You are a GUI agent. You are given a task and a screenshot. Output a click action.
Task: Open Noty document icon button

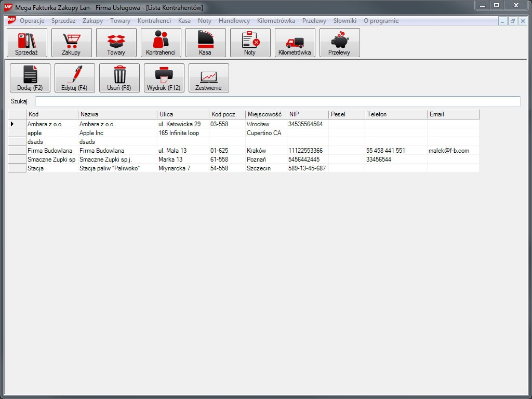click(x=250, y=43)
